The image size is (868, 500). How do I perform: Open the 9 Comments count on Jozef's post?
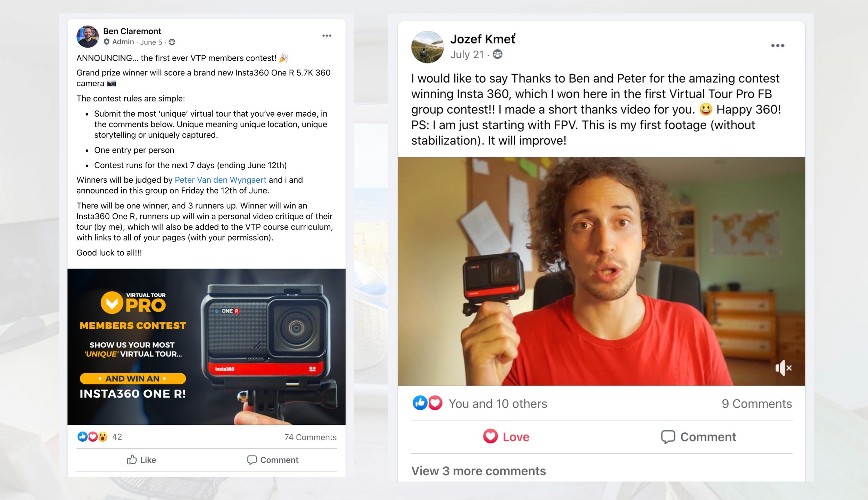pyautogui.click(x=757, y=403)
